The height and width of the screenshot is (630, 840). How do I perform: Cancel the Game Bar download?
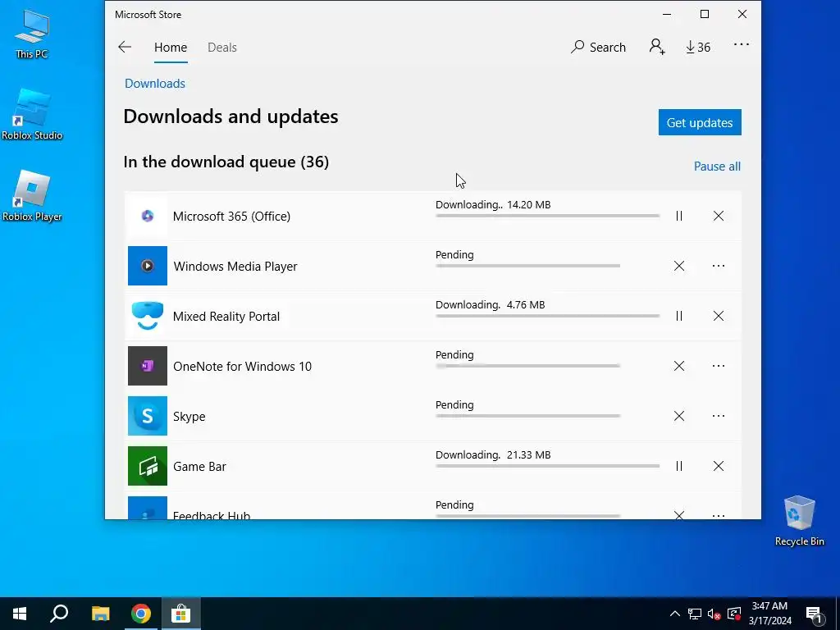[x=719, y=466]
